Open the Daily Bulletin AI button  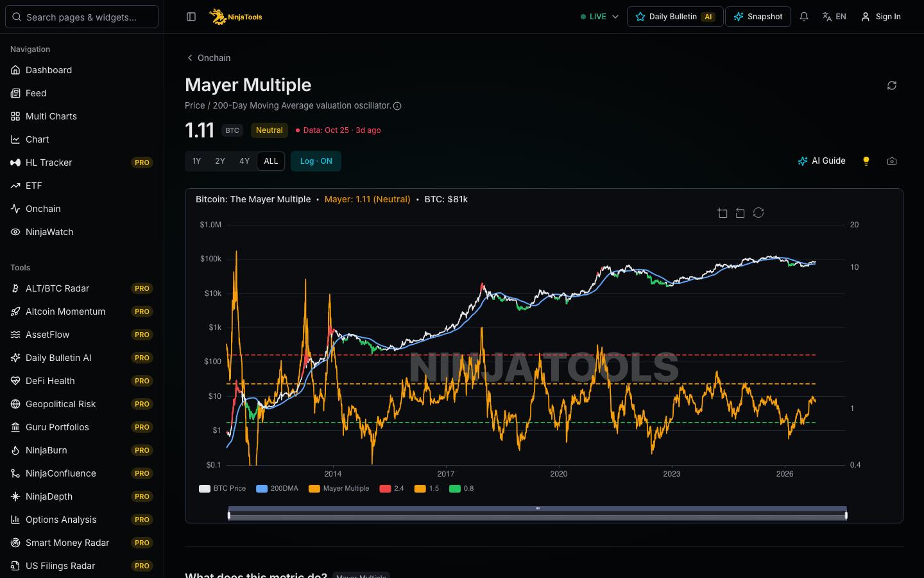click(675, 17)
